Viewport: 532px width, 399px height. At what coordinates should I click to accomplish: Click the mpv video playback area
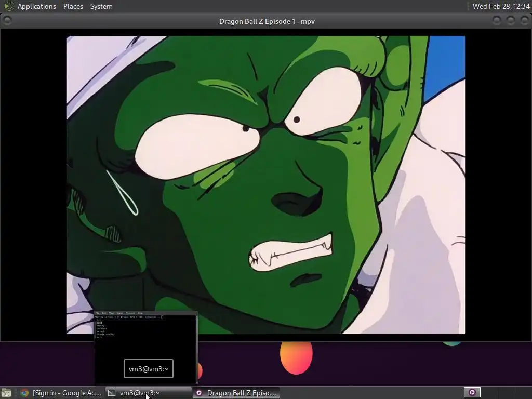tap(265, 184)
